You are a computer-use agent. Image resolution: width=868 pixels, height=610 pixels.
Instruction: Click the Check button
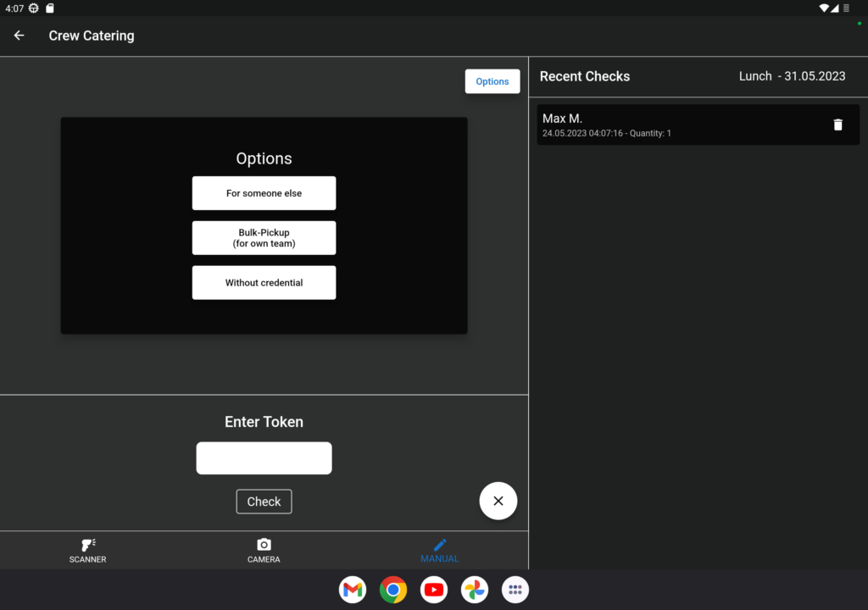coord(264,502)
